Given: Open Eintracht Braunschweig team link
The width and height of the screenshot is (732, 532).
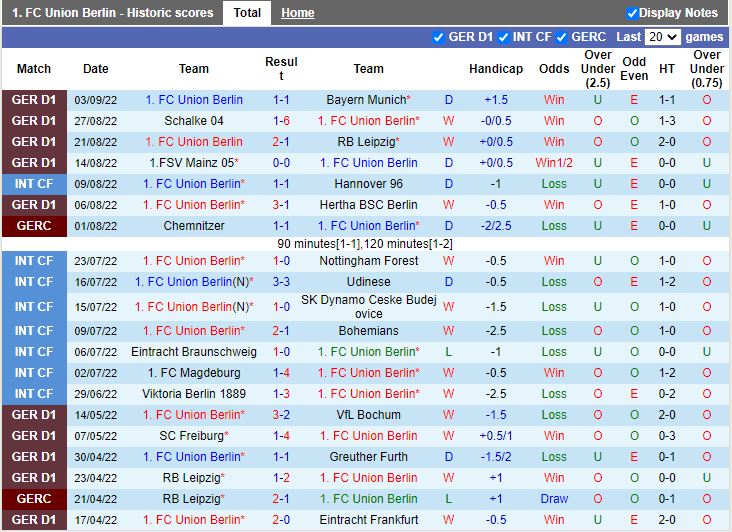Looking at the screenshot, I should 194,352.
